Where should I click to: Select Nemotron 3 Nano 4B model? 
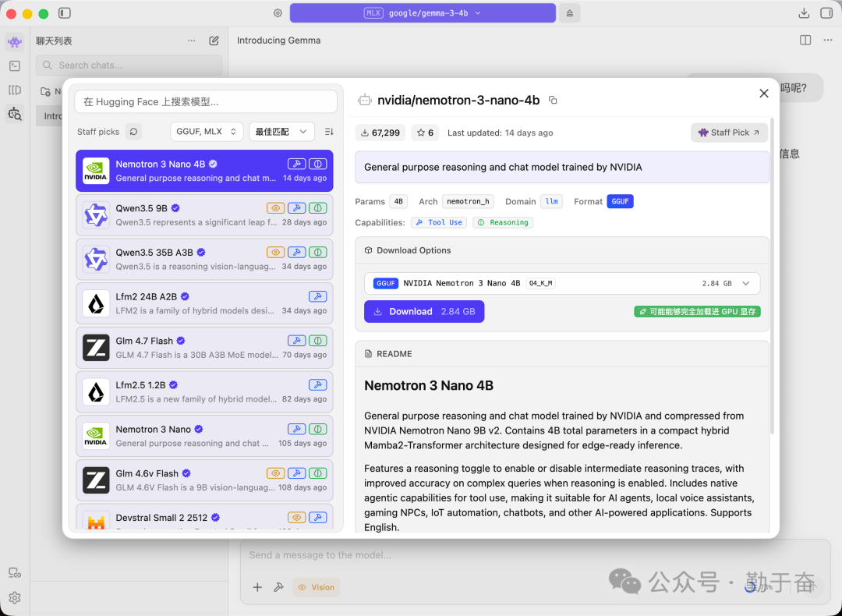[x=204, y=171]
